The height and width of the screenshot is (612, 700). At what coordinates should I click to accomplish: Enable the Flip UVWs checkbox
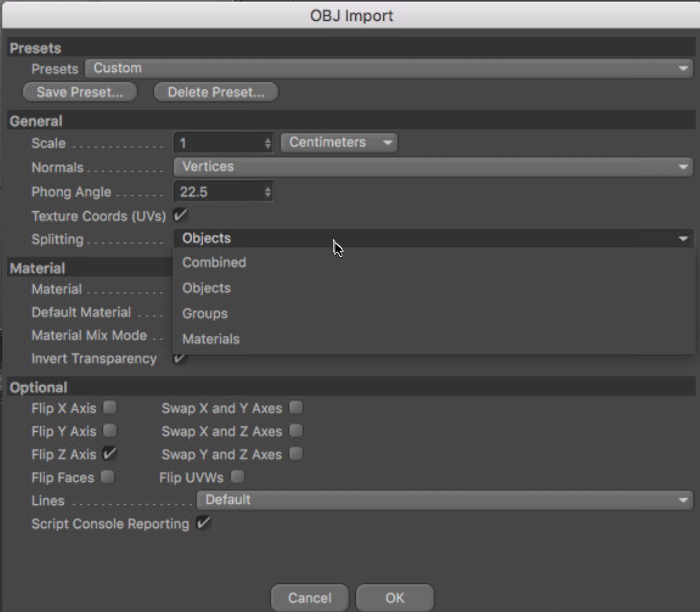(x=237, y=477)
